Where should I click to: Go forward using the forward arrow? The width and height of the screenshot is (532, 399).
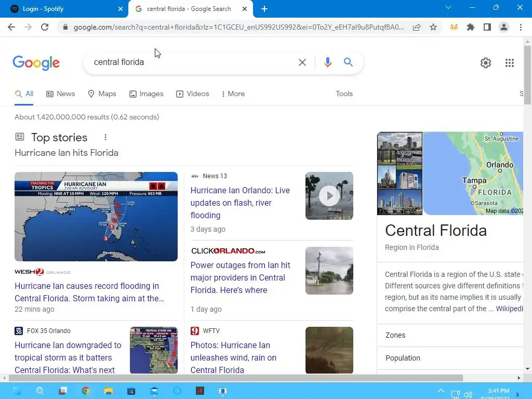click(x=28, y=27)
